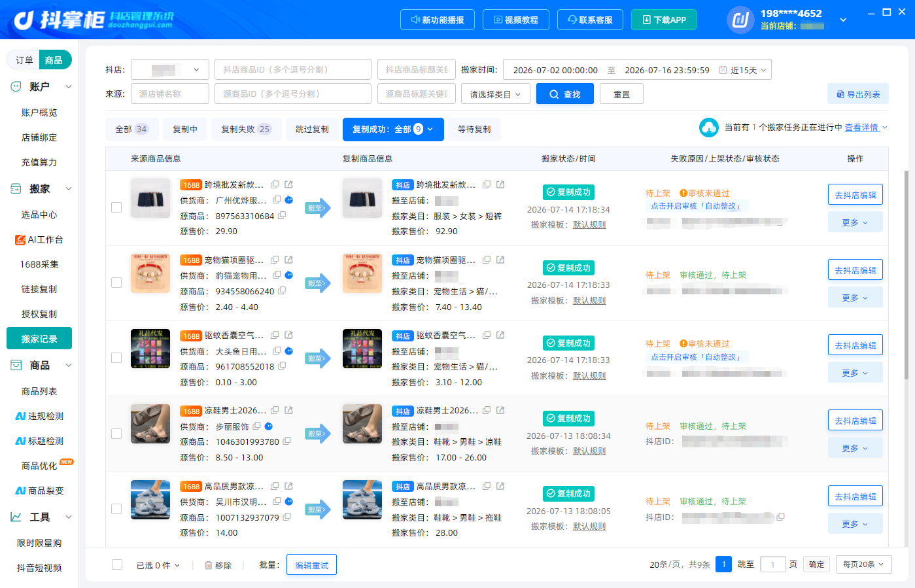Open the 抖店 shop selector dropdown
Screen dimensions: 915x588
click(170, 69)
